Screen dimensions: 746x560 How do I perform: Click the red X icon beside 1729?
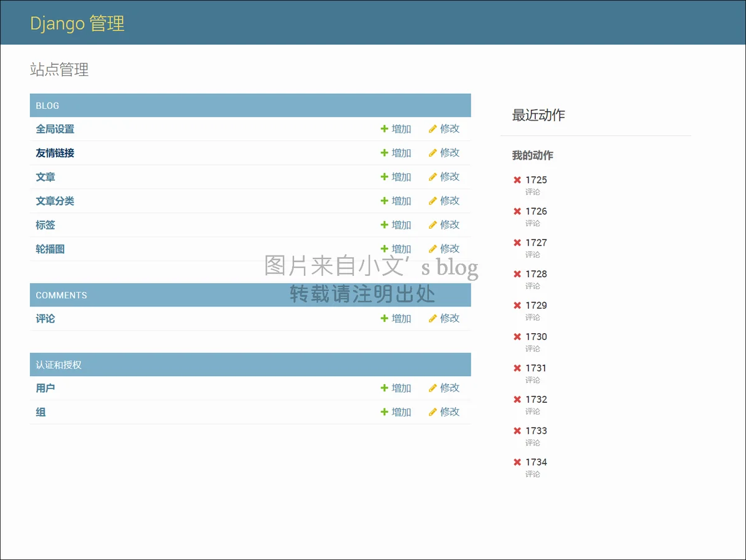coord(517,306)
